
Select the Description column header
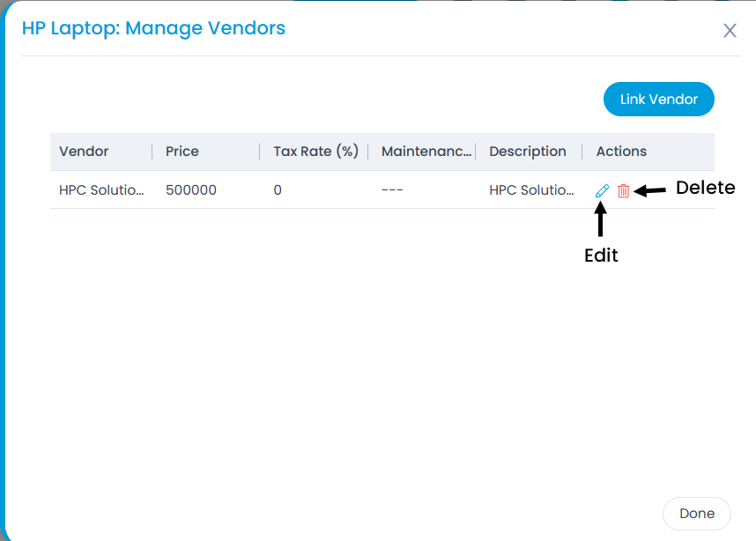coord(527,151)
